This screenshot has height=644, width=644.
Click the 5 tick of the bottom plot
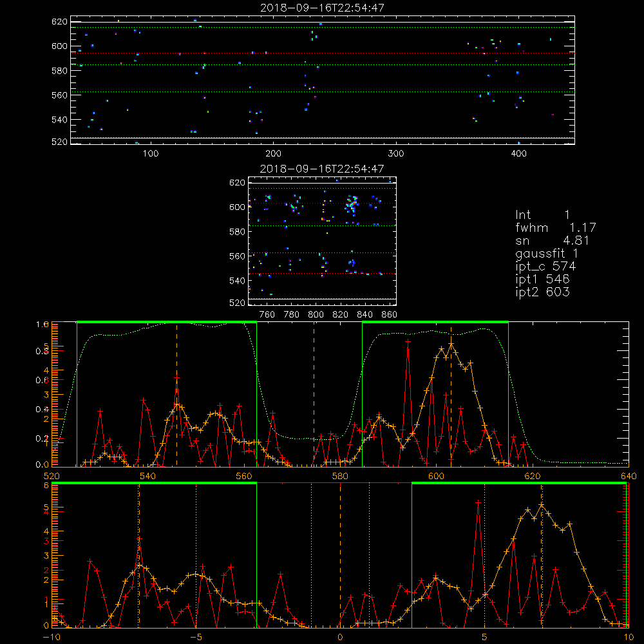tap(485, 638)
